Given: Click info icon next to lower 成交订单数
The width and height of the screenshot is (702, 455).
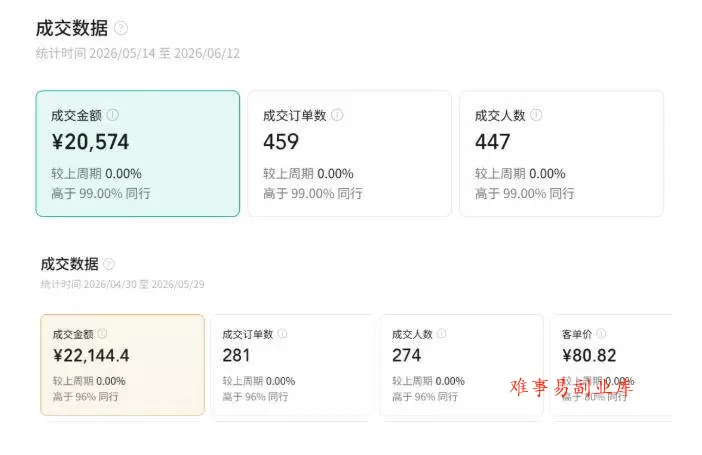Looking at the screenshot, I should [283, 334].
